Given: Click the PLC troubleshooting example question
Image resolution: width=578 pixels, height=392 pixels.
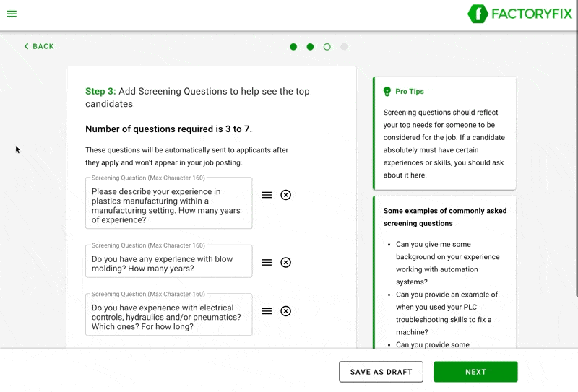Looking at the screenshot, I should 447,313.
